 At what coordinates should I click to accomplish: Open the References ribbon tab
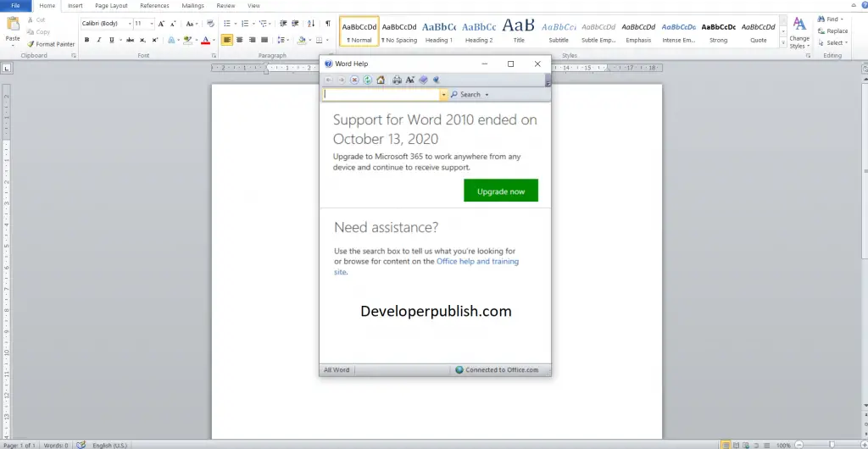pos(154,6)
